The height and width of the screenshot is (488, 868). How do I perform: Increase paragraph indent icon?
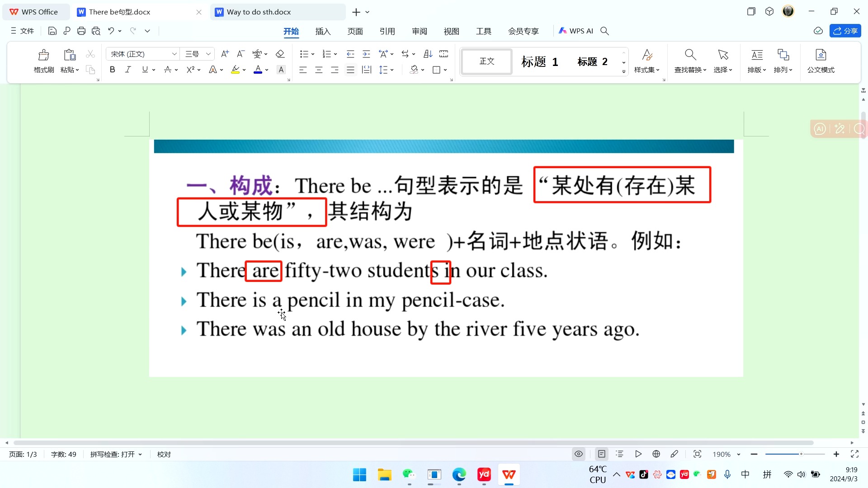[366, 54]
